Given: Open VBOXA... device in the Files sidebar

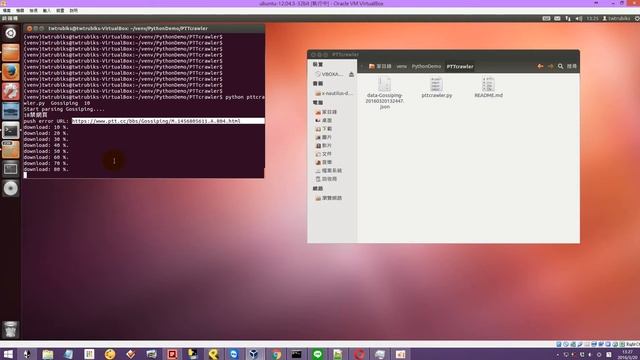Looking at the screenshot, I should coord(329,74).
